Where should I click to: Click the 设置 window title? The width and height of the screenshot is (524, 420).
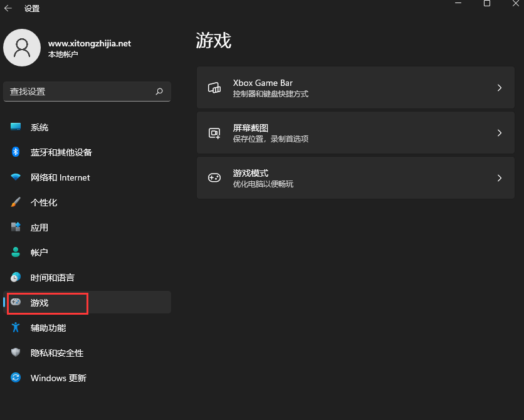pyautogui.click(x=32, y=8)
